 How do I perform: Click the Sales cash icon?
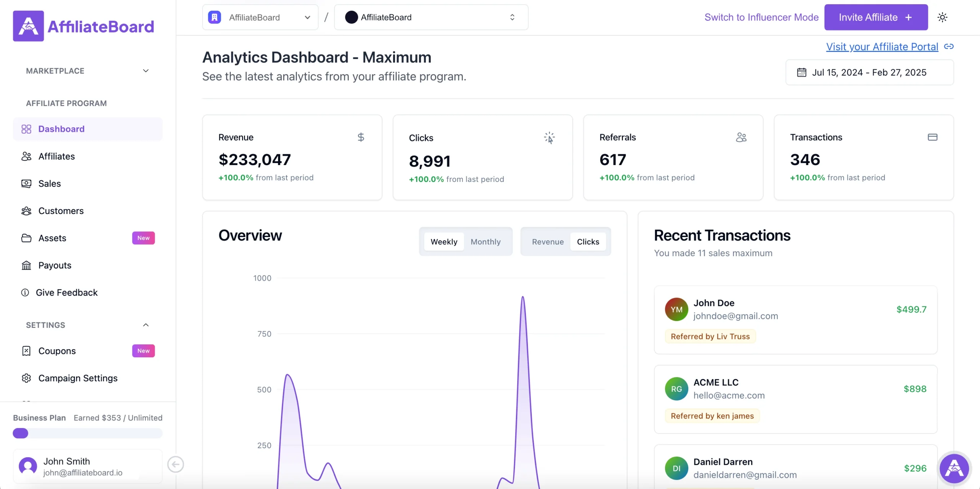pos(26,183)
